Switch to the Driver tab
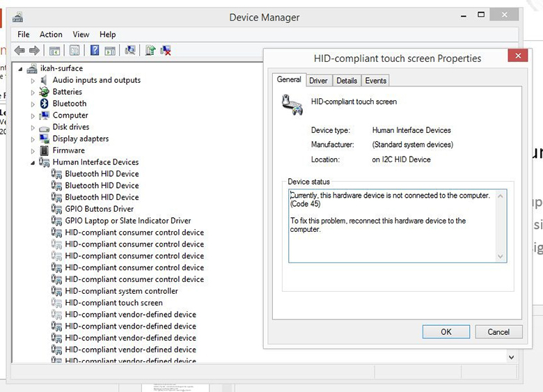543x392 pixels. coord(318,81)
